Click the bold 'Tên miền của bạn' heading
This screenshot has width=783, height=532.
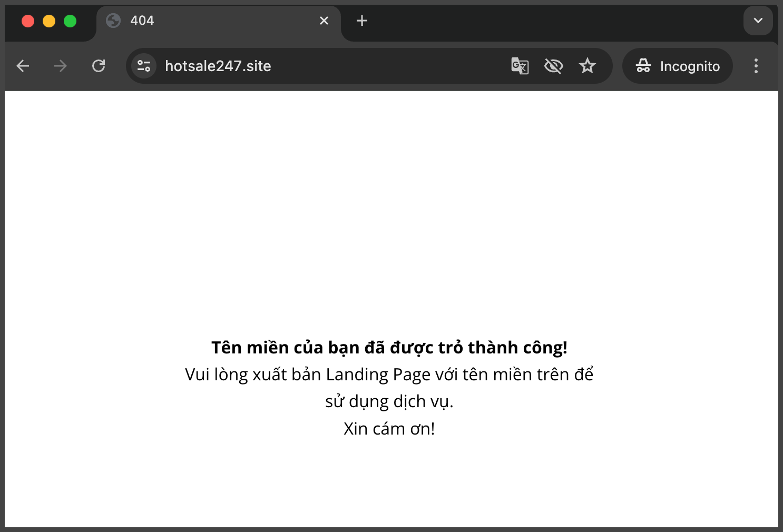tap(389, 348)
